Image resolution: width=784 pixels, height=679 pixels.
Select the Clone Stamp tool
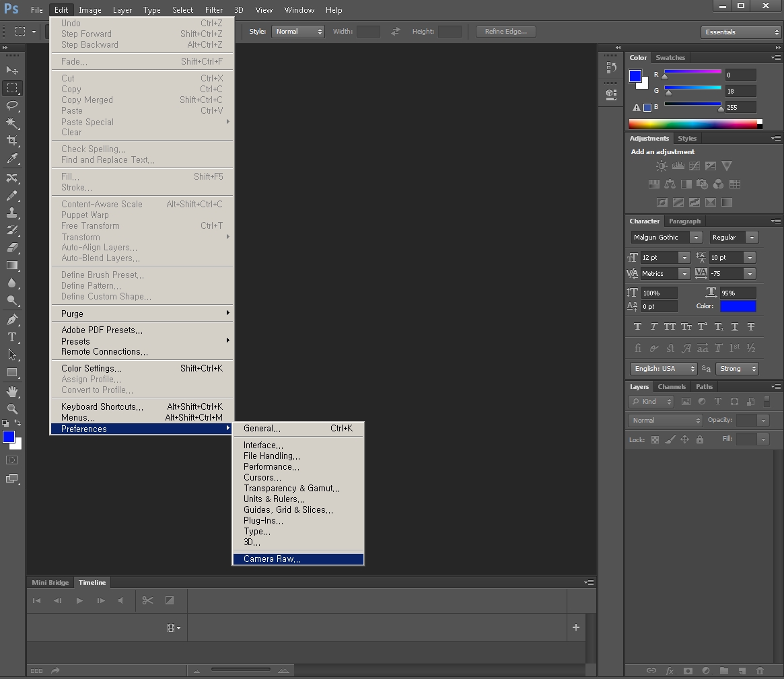pos(12,213)
